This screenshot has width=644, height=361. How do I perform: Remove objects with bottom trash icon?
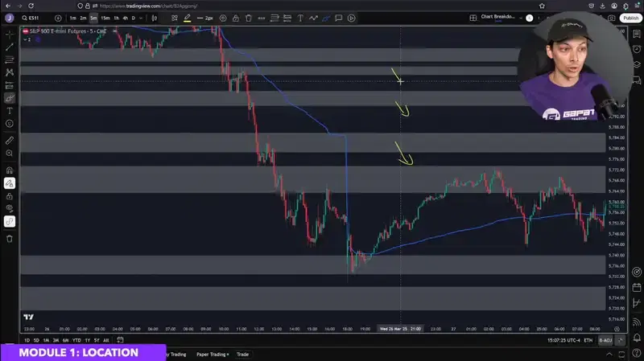[x=10, y=239]
